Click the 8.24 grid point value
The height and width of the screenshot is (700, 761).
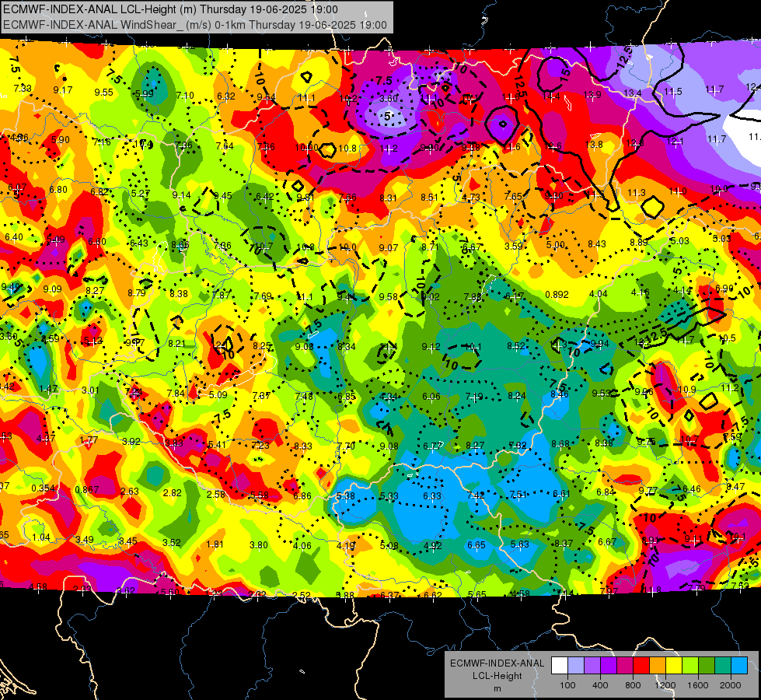tap(516, 395)
